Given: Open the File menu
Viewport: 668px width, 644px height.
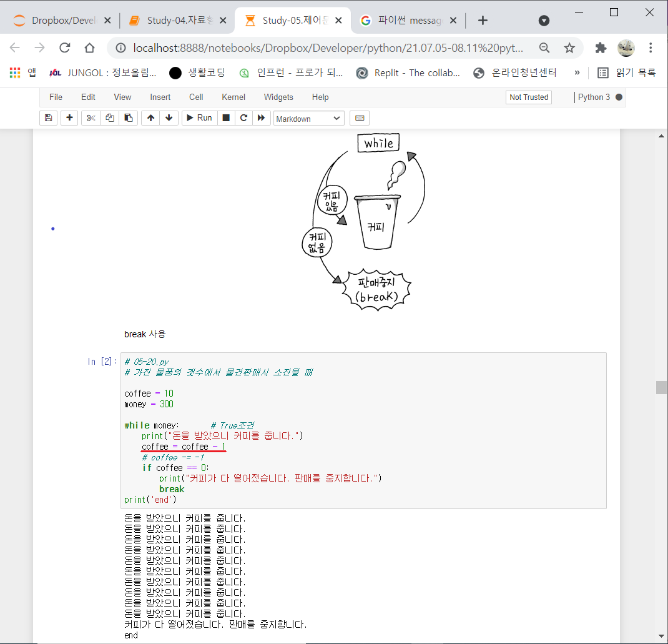Looking at the screenshot, I should pos(56,97).
